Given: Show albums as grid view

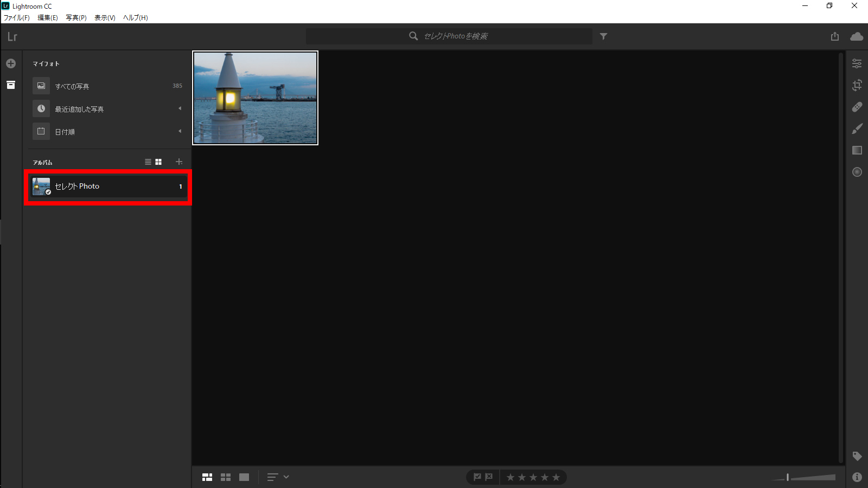Looking at the screenshot, I should (x=158, y=162).
